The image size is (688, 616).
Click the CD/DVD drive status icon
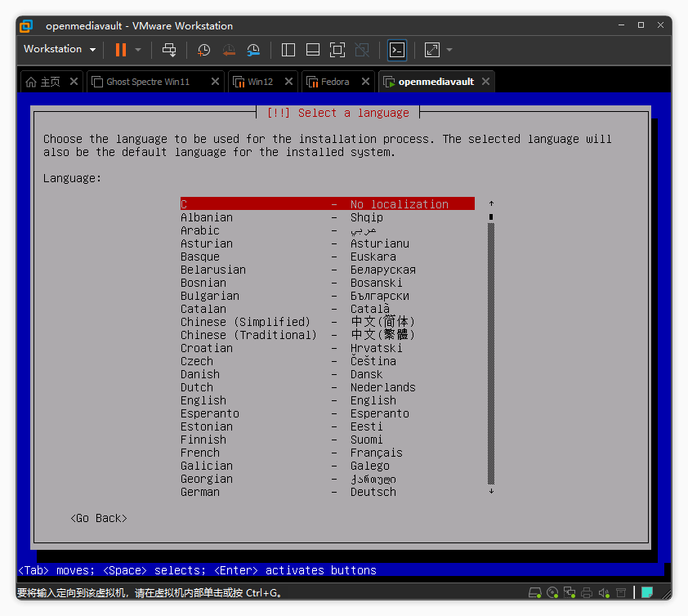click(x=552, y=592)
